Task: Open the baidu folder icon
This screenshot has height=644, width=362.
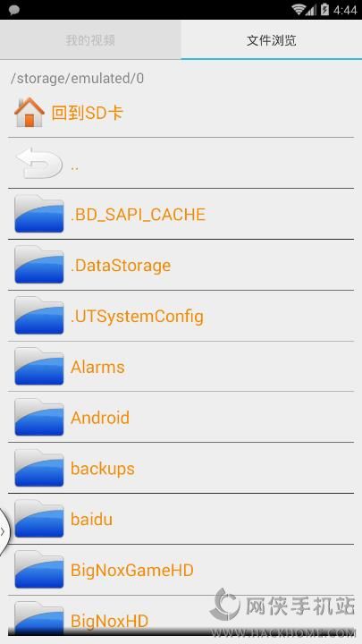Action: point(39,520)
